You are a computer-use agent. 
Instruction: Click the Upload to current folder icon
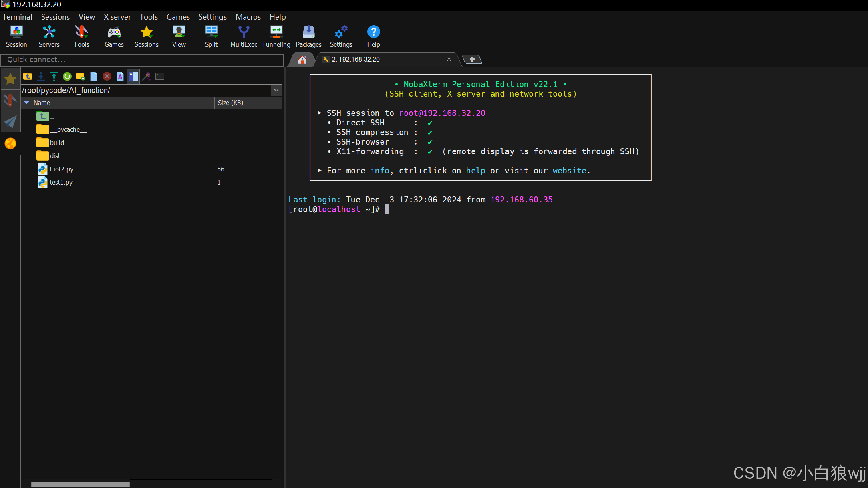(54, 76)
